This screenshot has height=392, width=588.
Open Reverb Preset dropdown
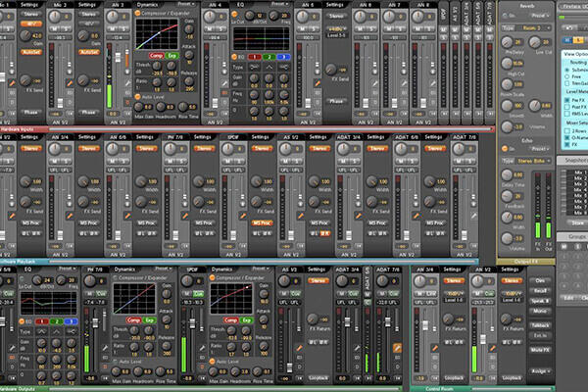540,16
